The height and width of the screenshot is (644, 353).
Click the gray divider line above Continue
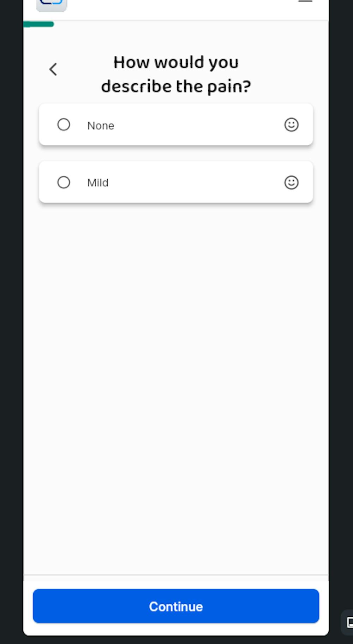(176, 575)
